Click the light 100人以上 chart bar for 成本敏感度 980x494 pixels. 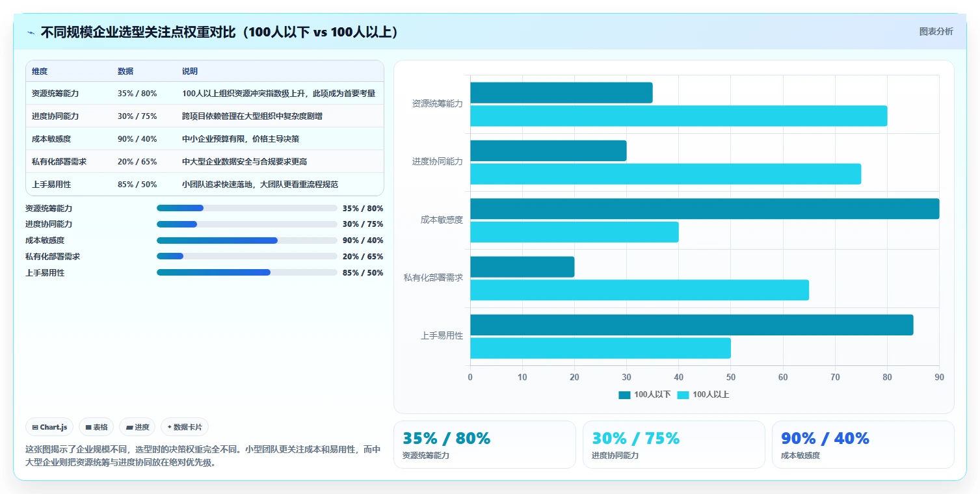[x=574, y=232]
